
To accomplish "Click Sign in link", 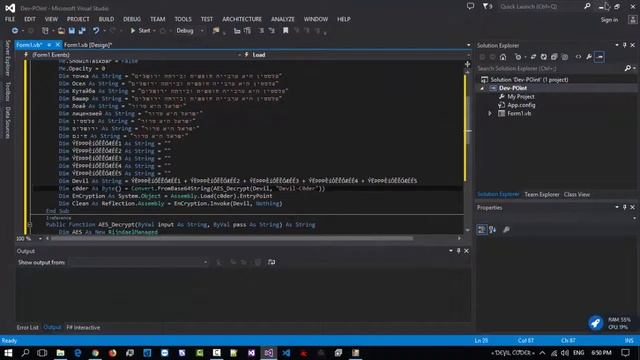I will point(609,20).
